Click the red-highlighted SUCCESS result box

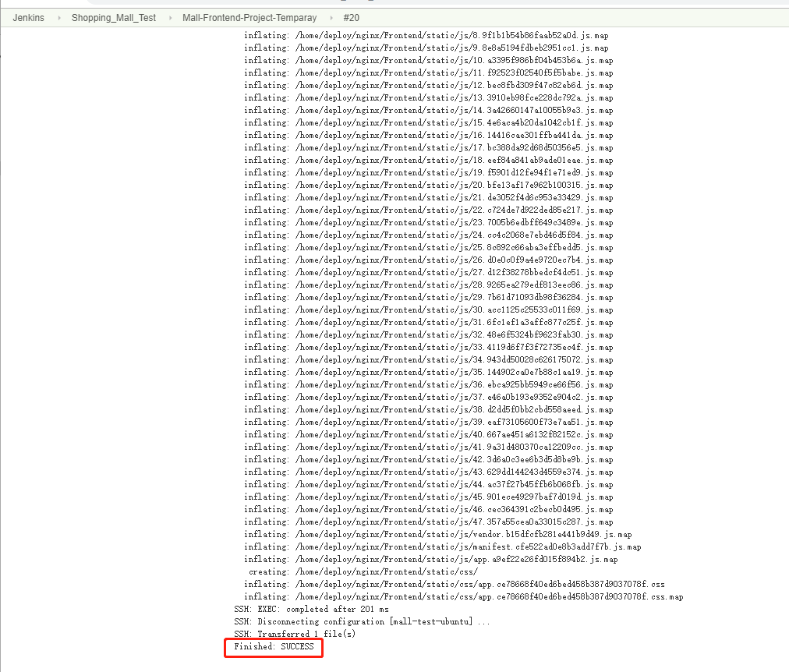click(272, 646)
